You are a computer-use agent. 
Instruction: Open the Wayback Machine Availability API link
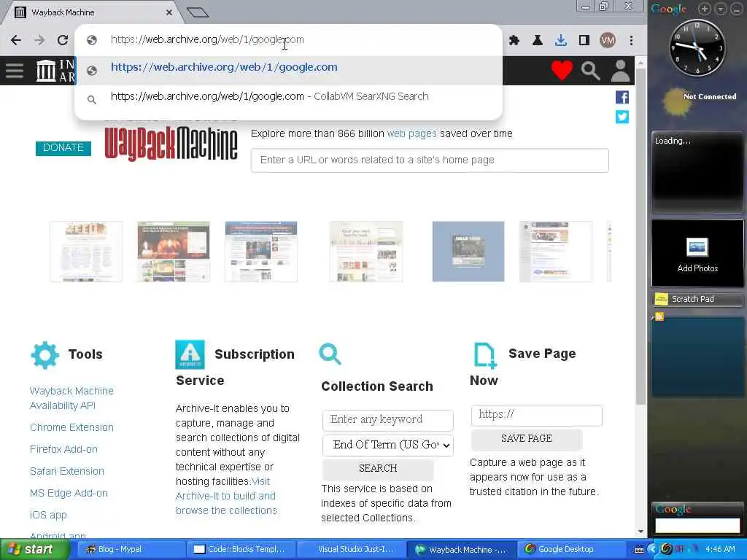(71, 398)
